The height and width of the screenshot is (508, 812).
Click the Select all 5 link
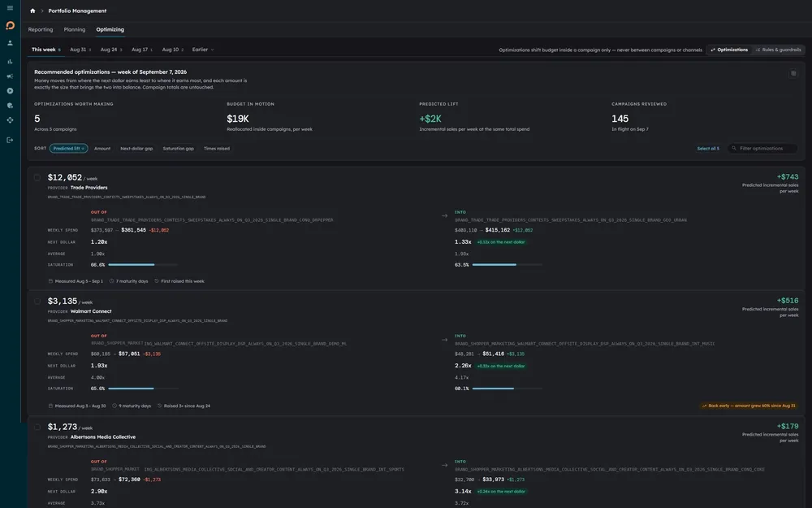click(x=708, y=148)
